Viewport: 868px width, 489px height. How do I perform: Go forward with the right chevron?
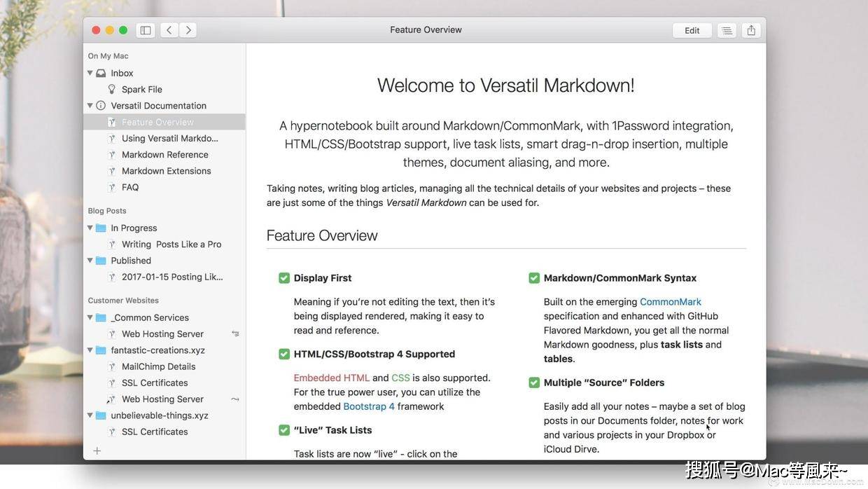pos(188,30)
